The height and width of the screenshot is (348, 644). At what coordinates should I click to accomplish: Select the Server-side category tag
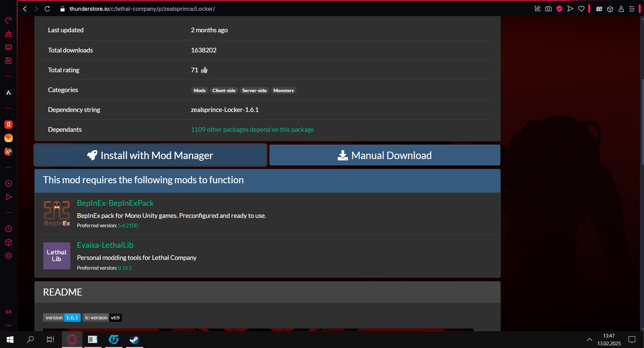click(255, 90)
